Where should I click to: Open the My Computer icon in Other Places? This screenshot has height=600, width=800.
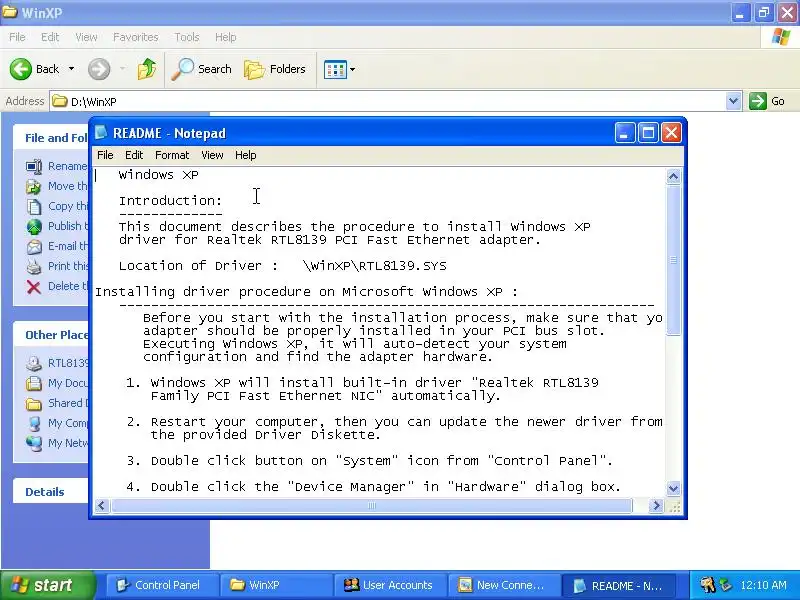[34, 423]
